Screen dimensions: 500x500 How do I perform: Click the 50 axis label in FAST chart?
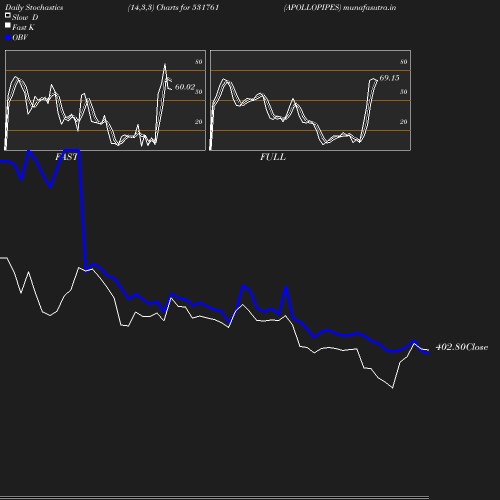[x=199, y=92]
